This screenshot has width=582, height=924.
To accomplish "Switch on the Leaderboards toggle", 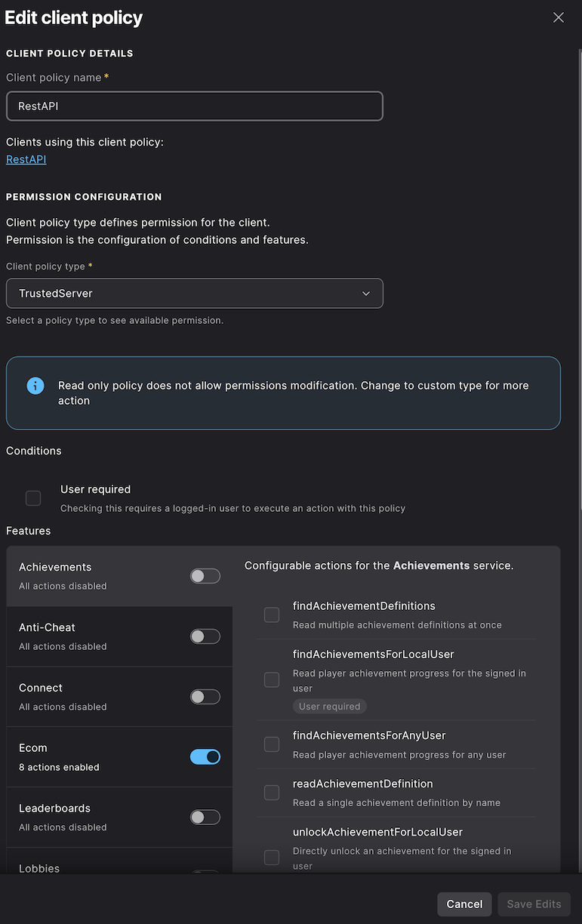I will (x=205, y=817).
